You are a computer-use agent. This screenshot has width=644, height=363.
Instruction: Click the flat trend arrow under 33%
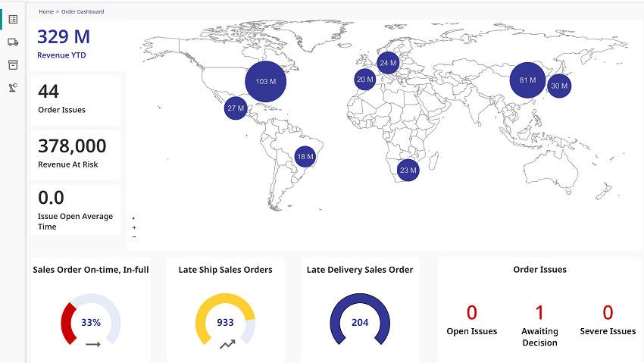(92, 344)
